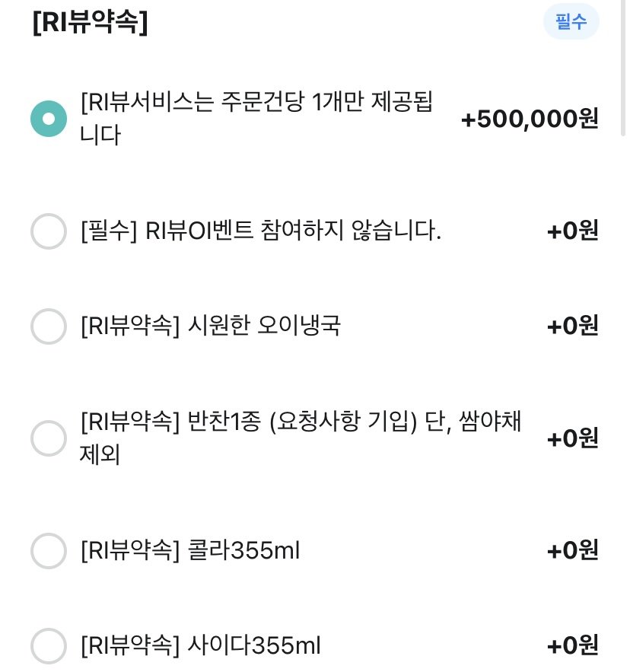Click the +0원 price beside 콜라355ml
630x672 pixels.
pyautogui.click(x=572, y=550)
